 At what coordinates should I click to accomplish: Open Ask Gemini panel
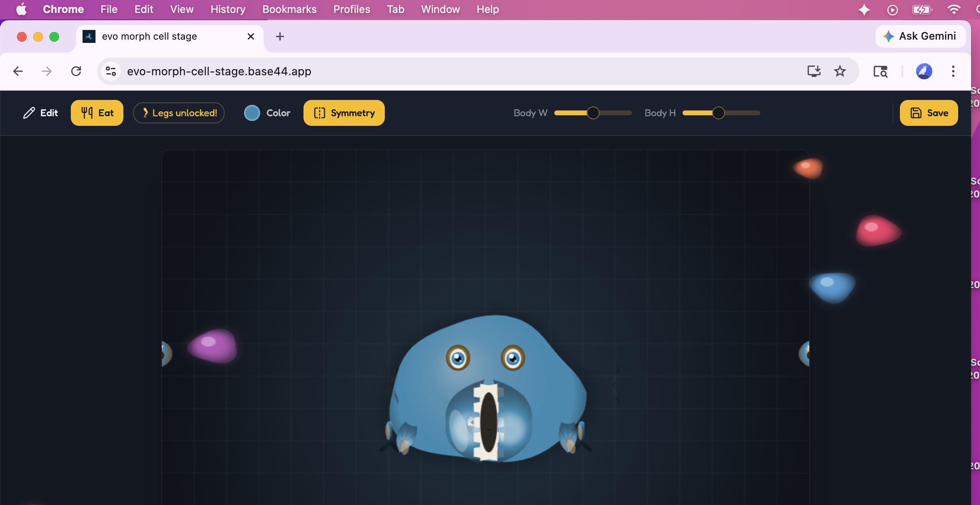(921, 36)
